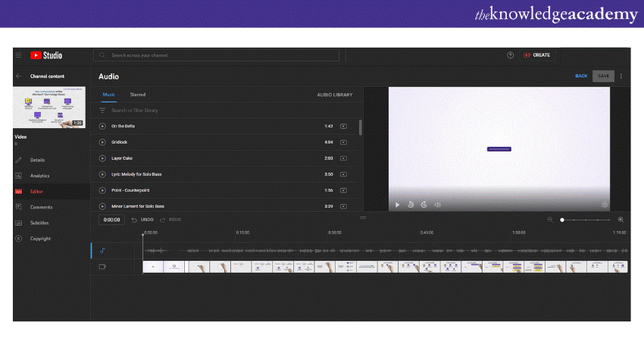Click the zoom in timeline icon
644x341 pixels.
click(621, 219)
